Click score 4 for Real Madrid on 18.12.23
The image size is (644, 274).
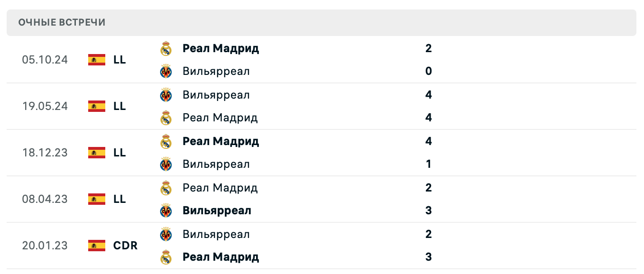click(x=429, y=141)
